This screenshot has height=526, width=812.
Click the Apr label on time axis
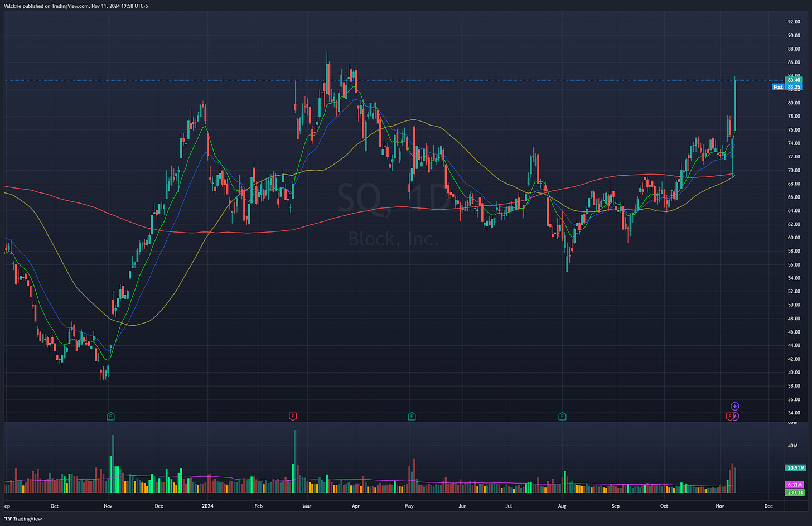[x=356, y=506]
